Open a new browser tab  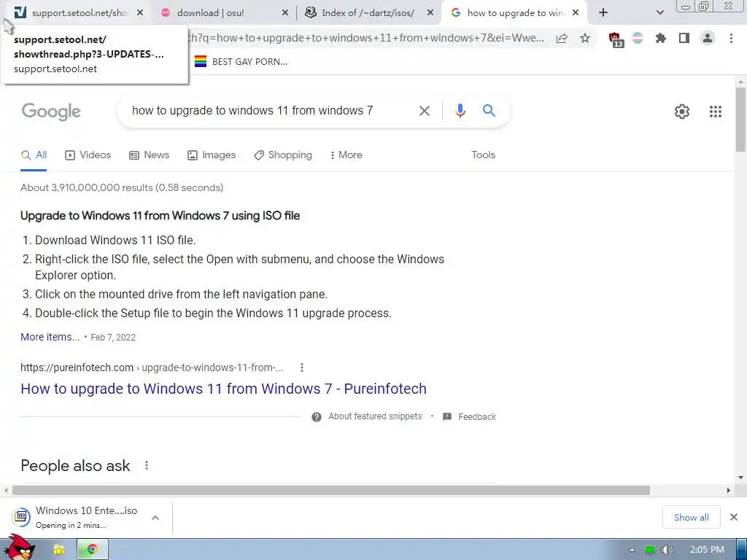pos(603,13)
